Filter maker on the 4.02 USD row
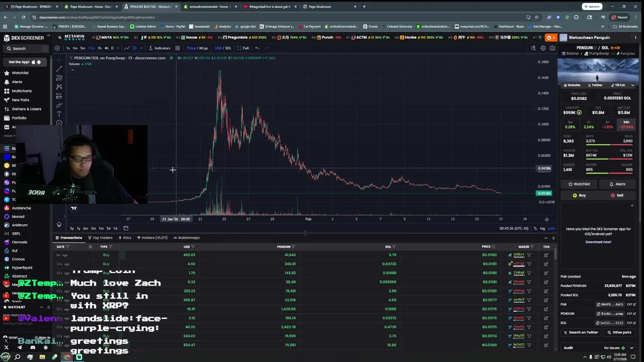This screenshot has width=644, height=362. point(529,264)
